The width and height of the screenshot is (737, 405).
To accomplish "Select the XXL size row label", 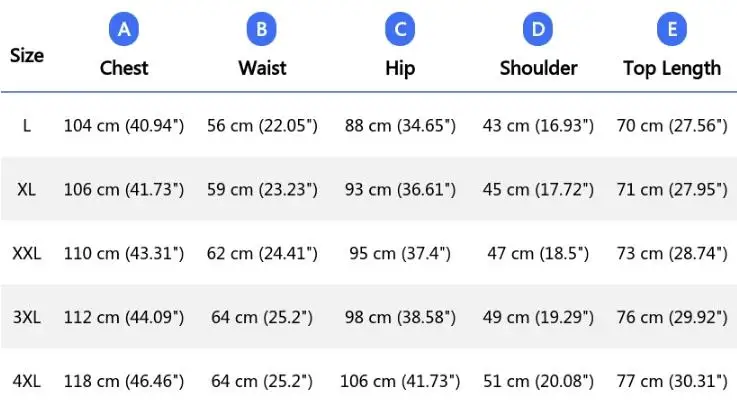I will coord(27,253).
